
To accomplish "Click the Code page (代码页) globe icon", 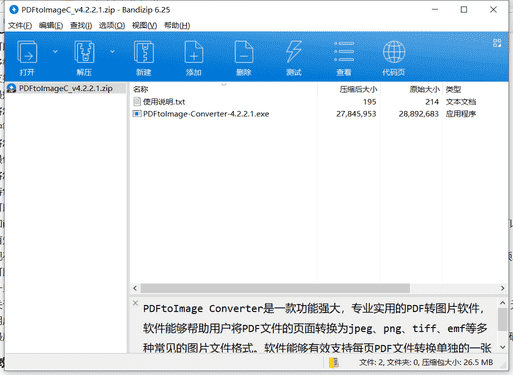I will (x=394, y=52).
